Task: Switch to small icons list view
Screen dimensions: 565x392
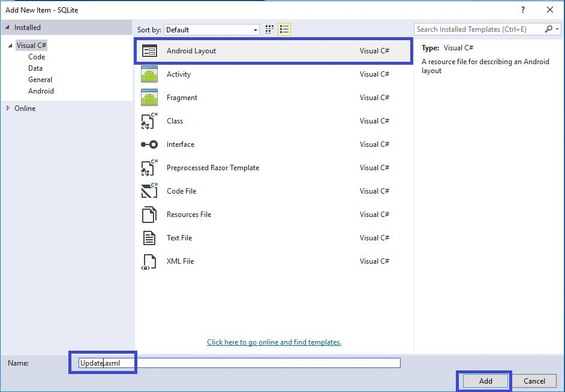Action: [284, 29]
